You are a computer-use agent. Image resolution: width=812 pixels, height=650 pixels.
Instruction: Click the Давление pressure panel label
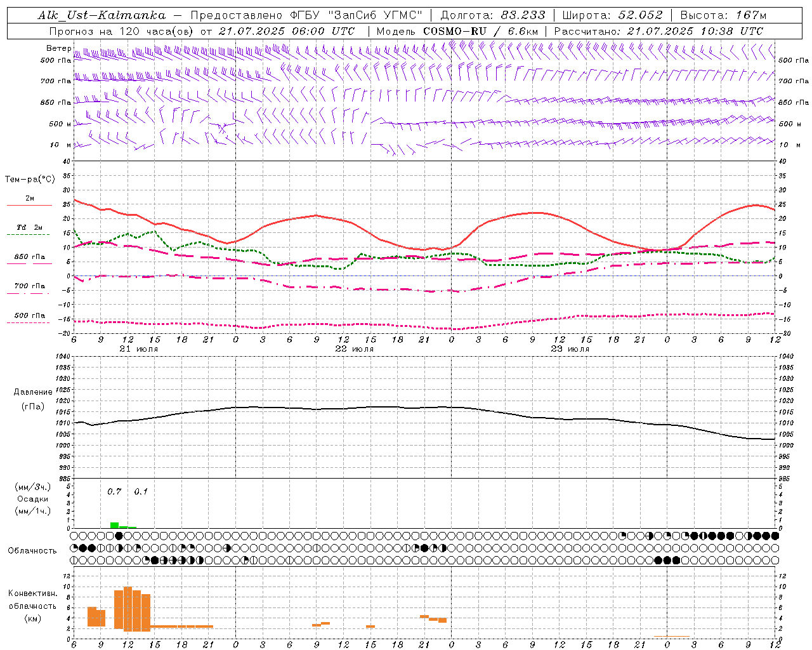pyautogui.click(x=32, y=392)
